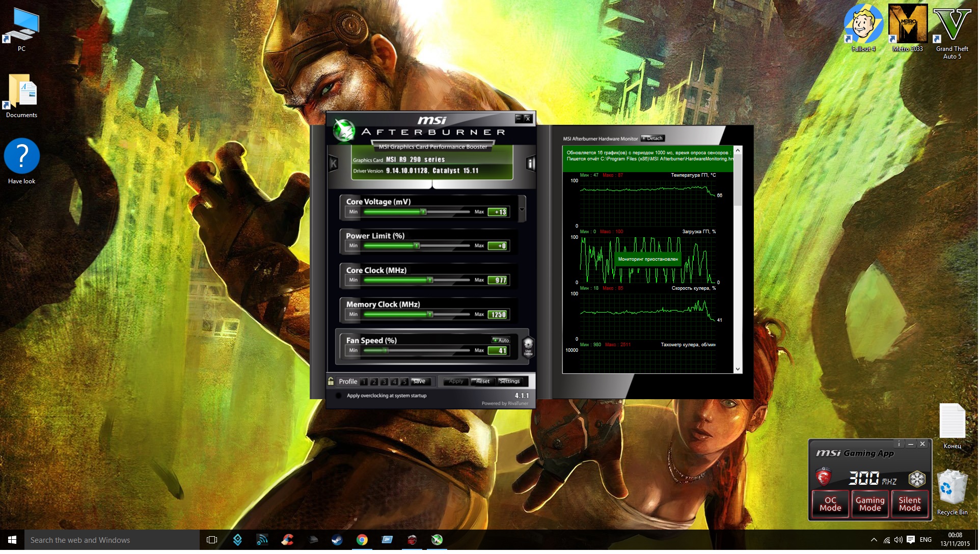Open Google Chrome from the taskbar
Viewport: 980px width, 554px height.
pyautogui.click(x=362, y=540)
